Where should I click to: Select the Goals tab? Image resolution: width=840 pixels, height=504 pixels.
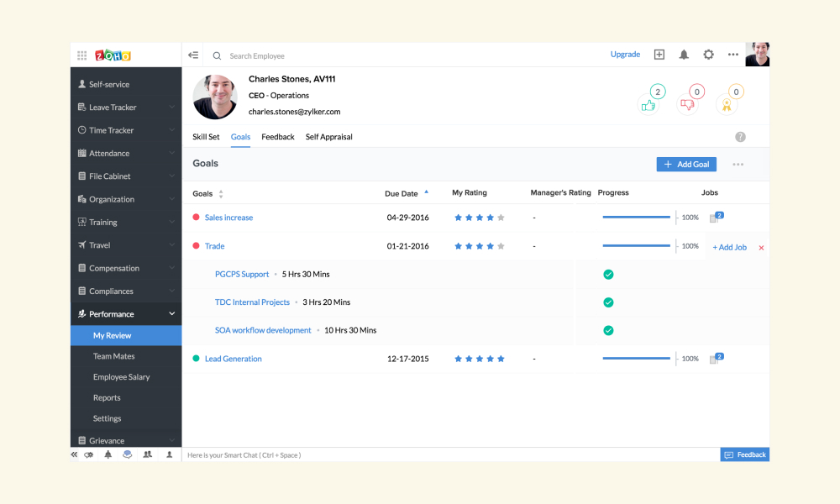point(240,137)
